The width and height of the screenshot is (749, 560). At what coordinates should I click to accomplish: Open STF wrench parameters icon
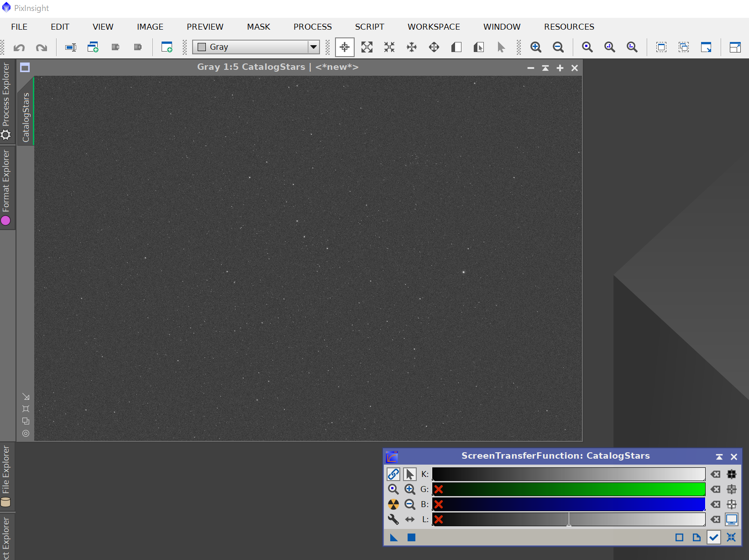click(393, 519)
